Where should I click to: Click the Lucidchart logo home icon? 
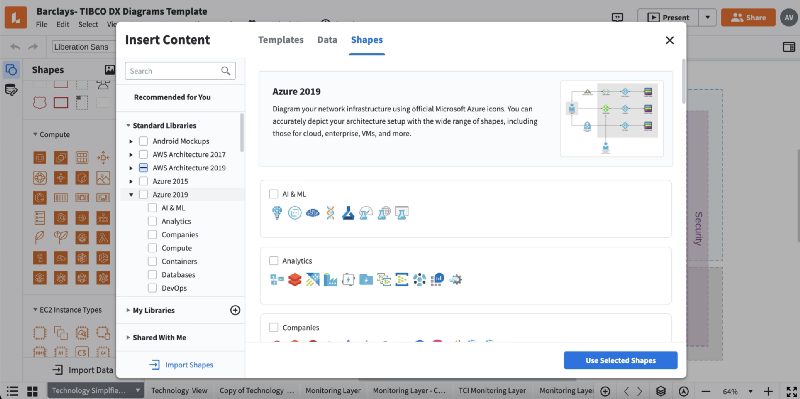16,17
